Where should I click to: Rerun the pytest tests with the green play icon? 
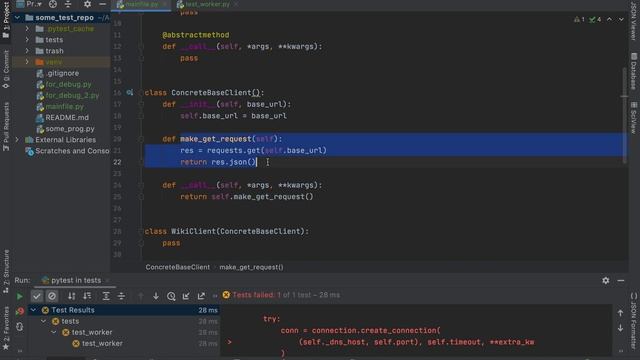[19, 296]
